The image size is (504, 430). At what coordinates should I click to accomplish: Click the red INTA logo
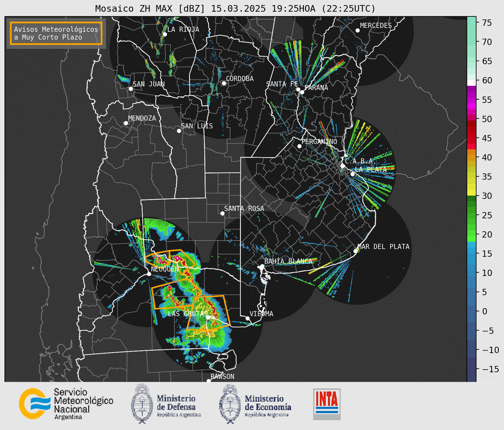point(327,404)
